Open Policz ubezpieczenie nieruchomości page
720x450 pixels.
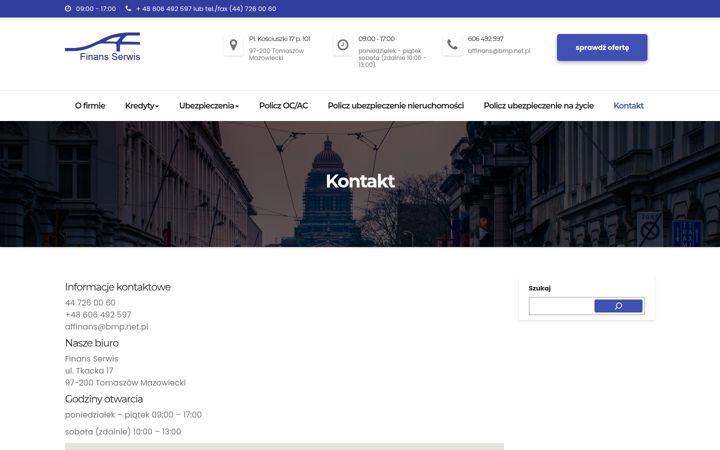(396, 106)
